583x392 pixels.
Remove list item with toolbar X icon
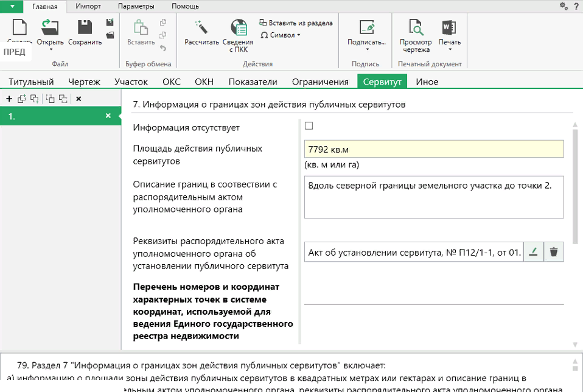click(x=79, y=99)
